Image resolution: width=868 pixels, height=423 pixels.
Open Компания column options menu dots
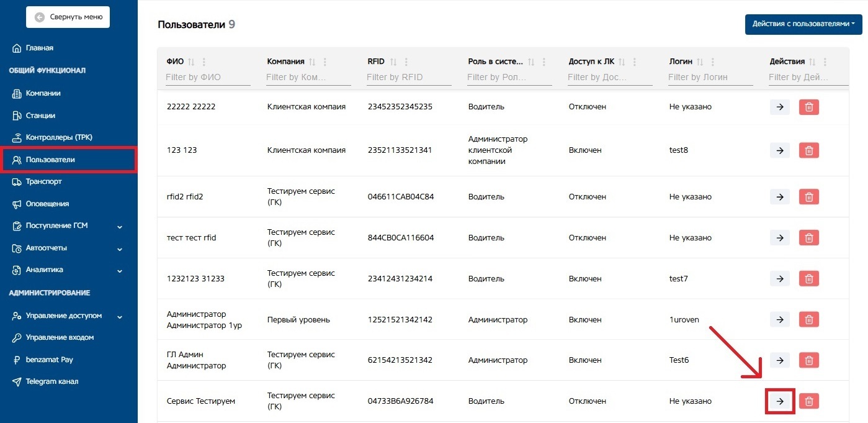pyautogui.click(x=325, y=62)
